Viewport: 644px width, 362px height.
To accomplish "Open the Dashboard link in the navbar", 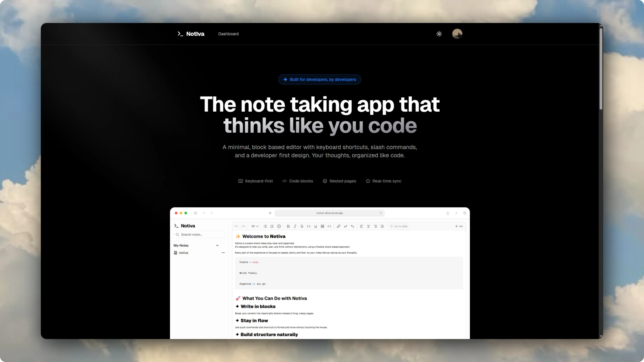I will (x=228, y=34).
